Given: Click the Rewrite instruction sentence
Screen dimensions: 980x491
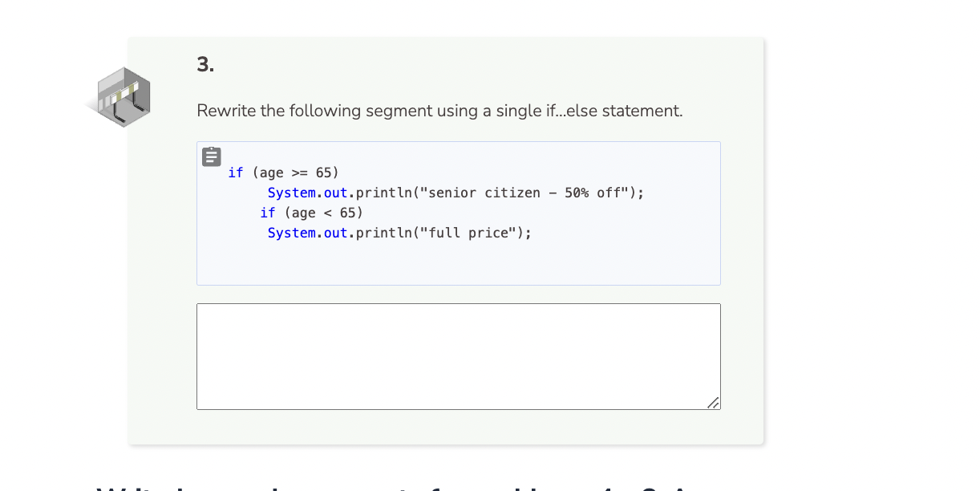Looking at the screenshot, I should pos(439,111).
